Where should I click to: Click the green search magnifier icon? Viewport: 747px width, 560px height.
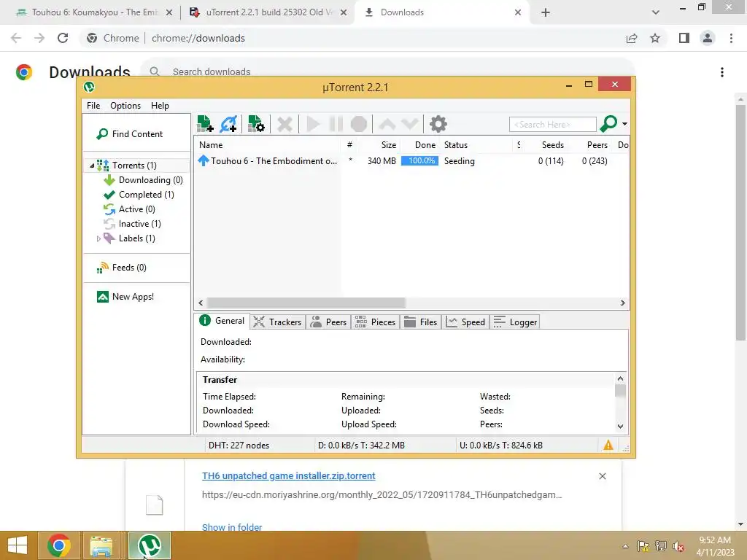point(609,124)
